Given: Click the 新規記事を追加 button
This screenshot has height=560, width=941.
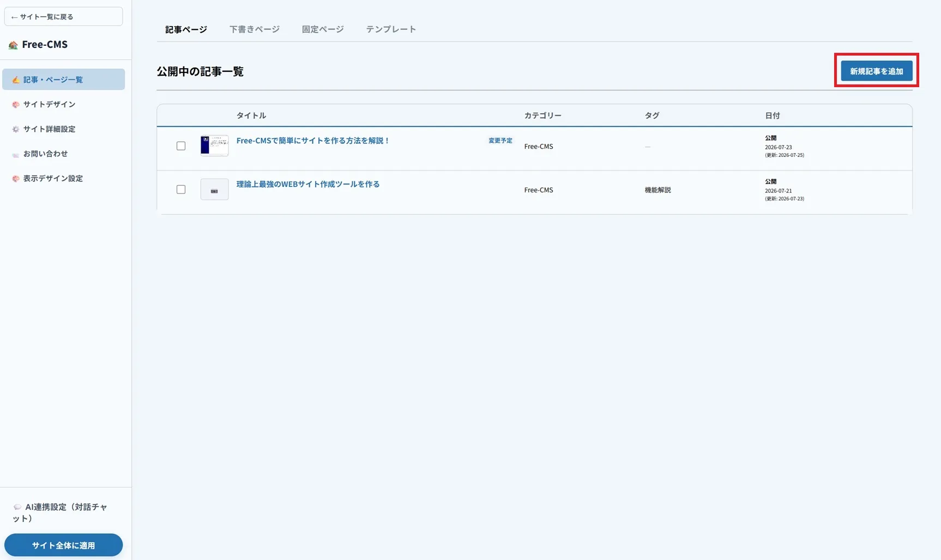Looking at the screenshot, I should tap(877, 71).
